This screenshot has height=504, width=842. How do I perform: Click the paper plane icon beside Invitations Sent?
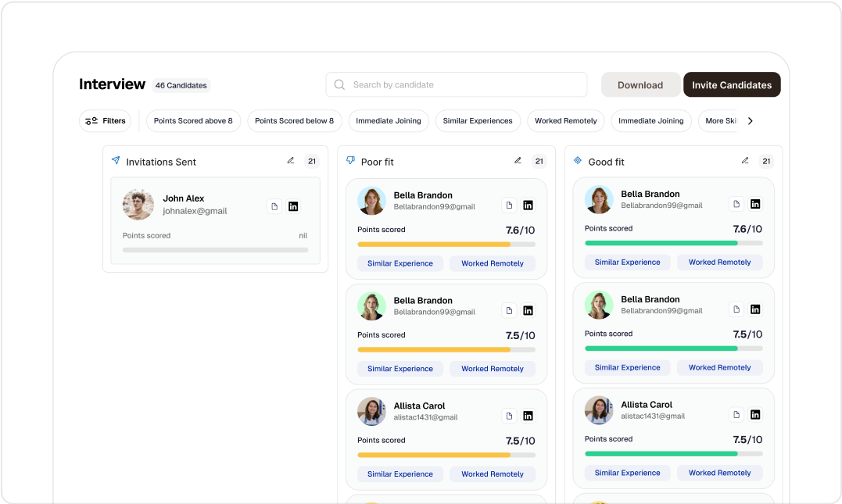point(116,160)
